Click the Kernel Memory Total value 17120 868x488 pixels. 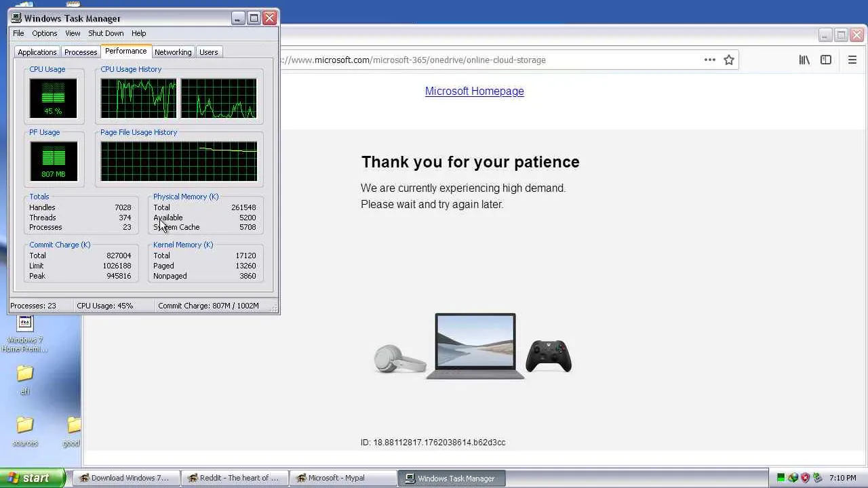point(245,256)
